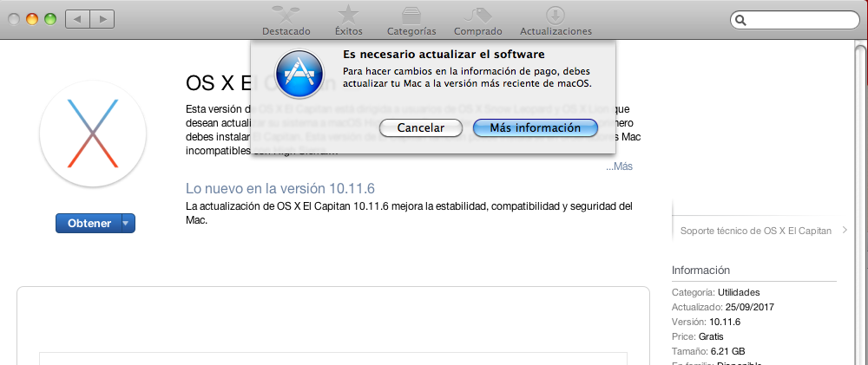Image resolution: width=868 pixels, height=365 pixels.
Task: Click the Categoría: Utilidades entry
Action: 716,292
